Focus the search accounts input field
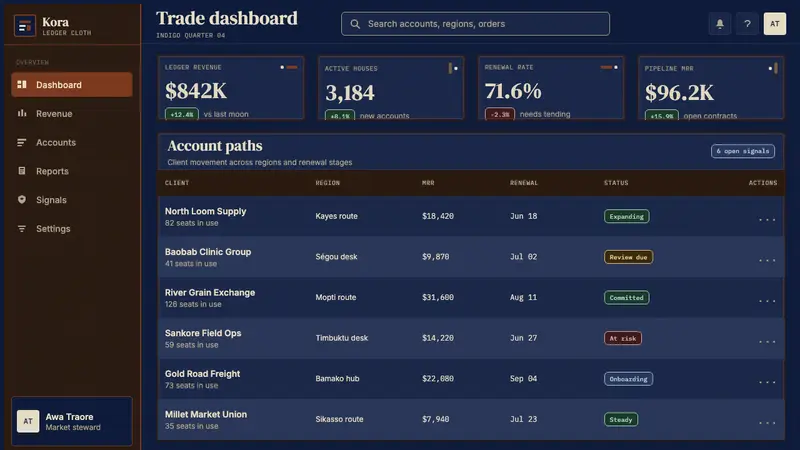The width and height of the screenshot is (800, 450). 475,24
